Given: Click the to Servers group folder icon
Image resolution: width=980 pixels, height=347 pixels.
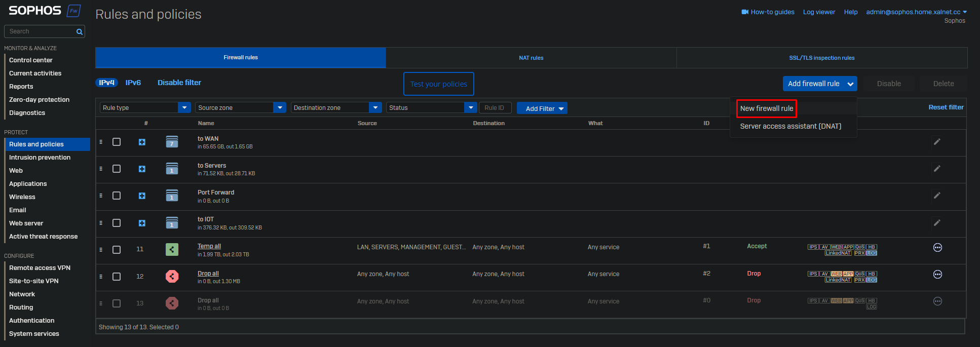Looking at the screenshot, I should pyautogui.click(x=172, y=169).
